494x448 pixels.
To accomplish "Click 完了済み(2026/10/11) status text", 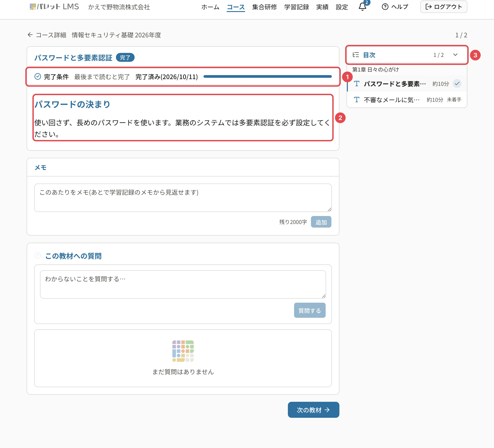I will coord(167,77).
